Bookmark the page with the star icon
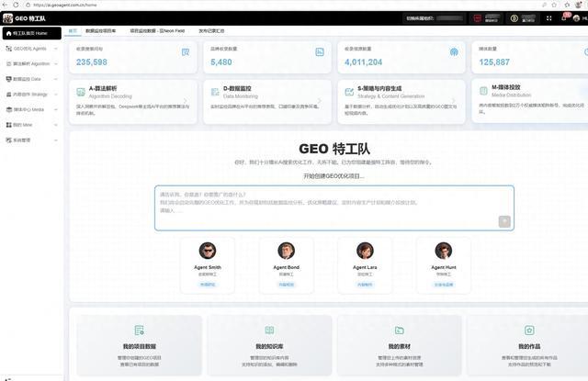Image resolution: width=588 pixels, height=381 pixels. (x=554, y=5)
